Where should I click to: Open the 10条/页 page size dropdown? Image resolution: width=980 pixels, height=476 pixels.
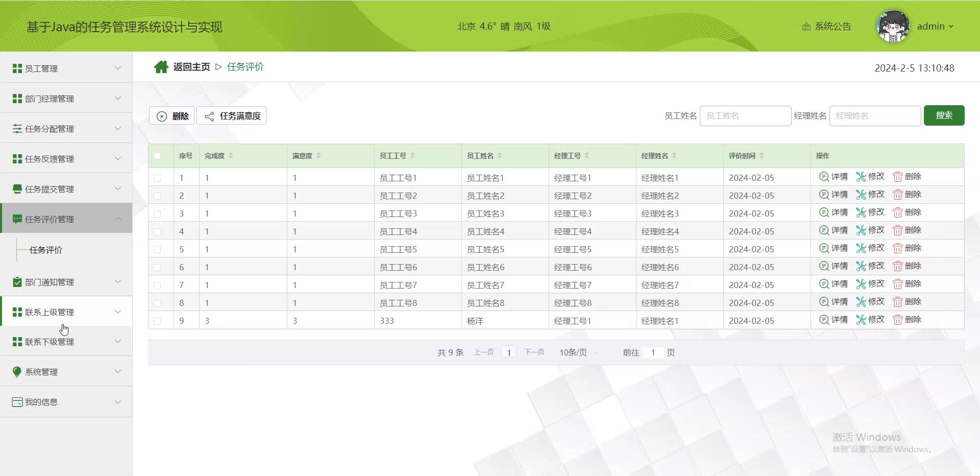click(579, 352)
